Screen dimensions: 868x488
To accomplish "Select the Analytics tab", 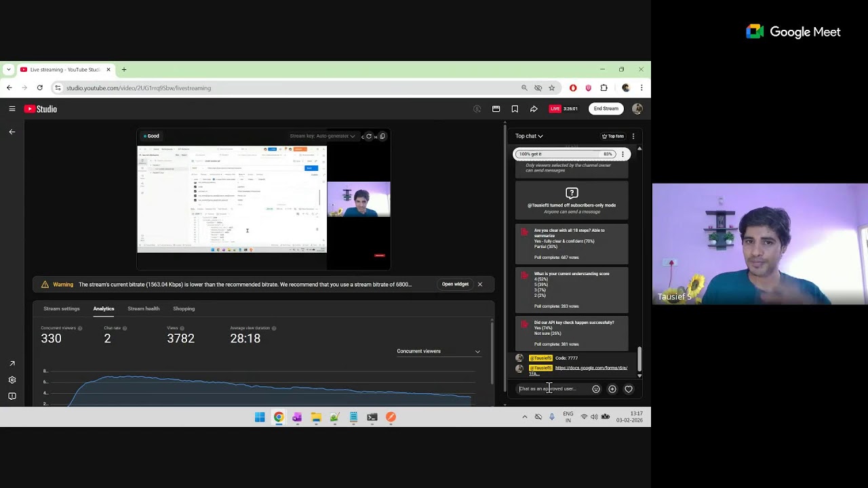I will (x=104, y=308).
